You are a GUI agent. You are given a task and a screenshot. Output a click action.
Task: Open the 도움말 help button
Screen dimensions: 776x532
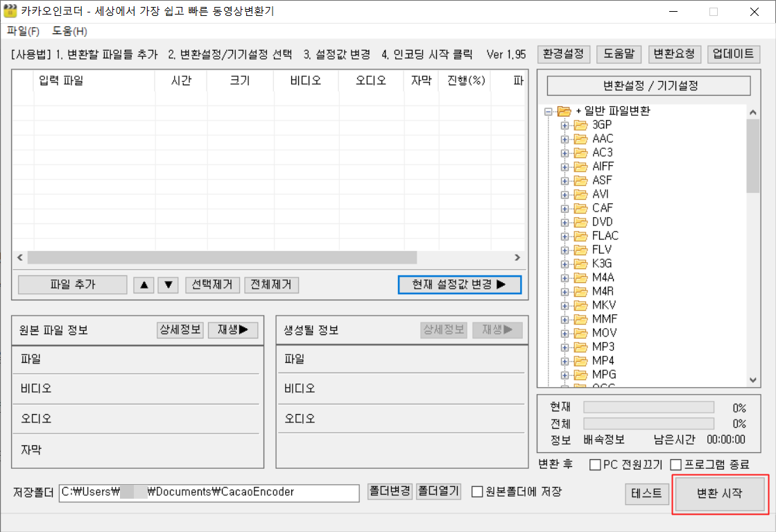pos(619,54)
